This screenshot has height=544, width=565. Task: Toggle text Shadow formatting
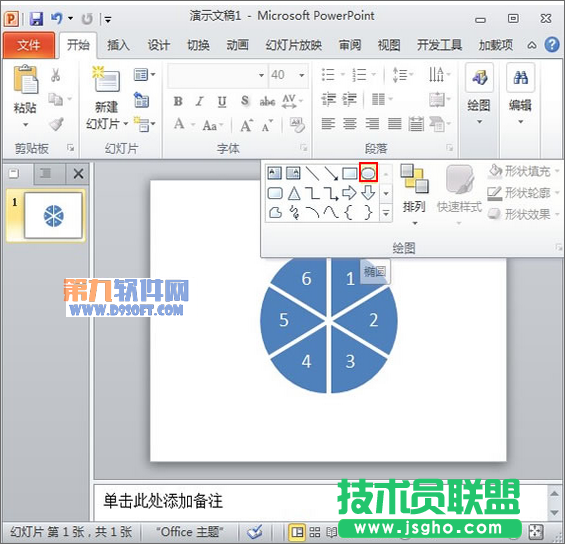[x=245, y=102]
